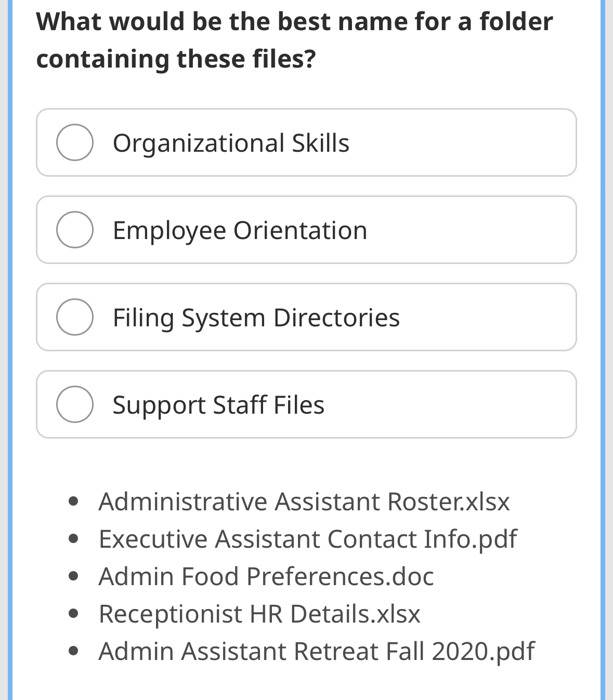The image size is (613, 700).
Task: Select the Employee Orientation radio button
Action: click(75, 229)
